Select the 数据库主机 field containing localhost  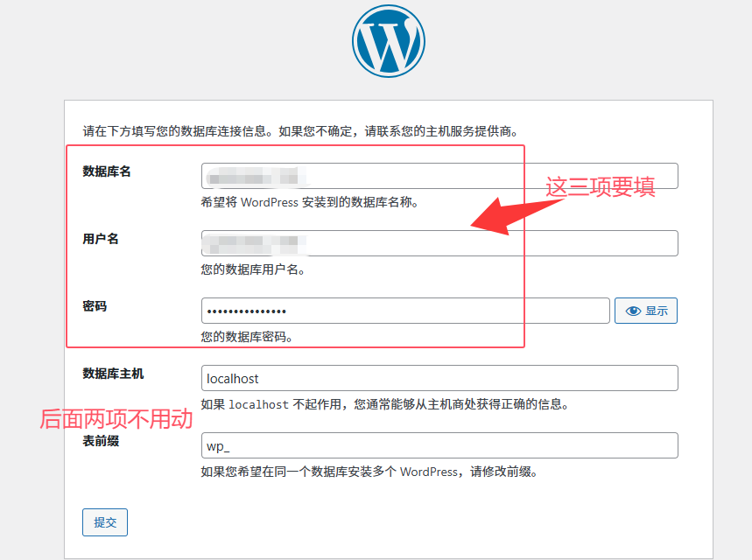click(x=439, y=378)
